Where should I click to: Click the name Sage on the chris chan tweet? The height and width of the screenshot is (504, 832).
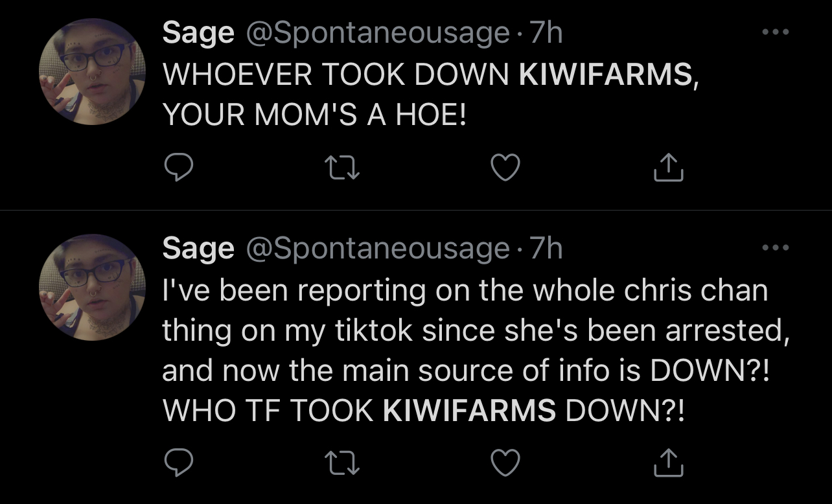[x=198, y=249]
